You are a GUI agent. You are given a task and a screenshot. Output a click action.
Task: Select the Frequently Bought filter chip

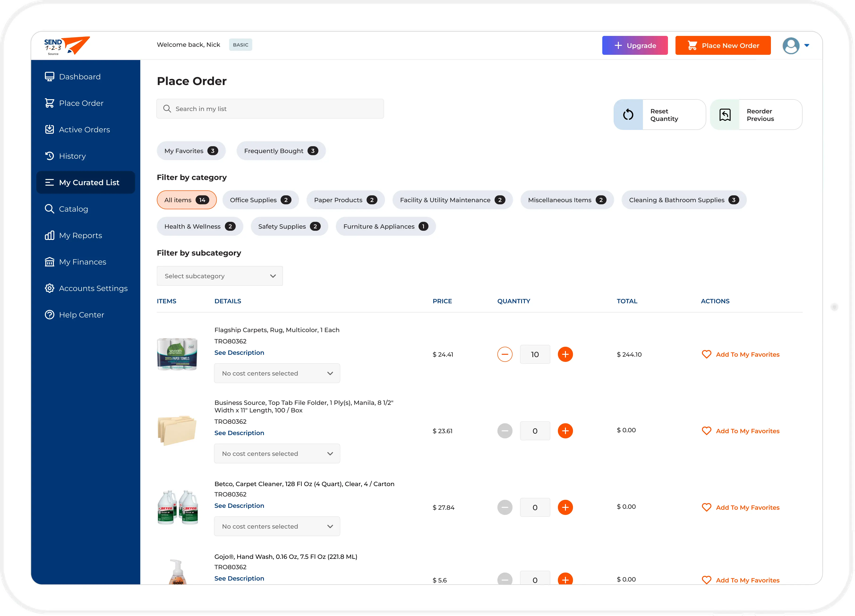pos(281,151)
